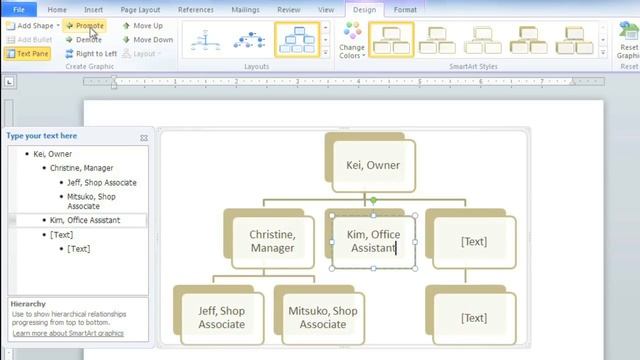This screenshot has height=360, width=640.
Task: Switch to the View tab
Action: point(326,9)
